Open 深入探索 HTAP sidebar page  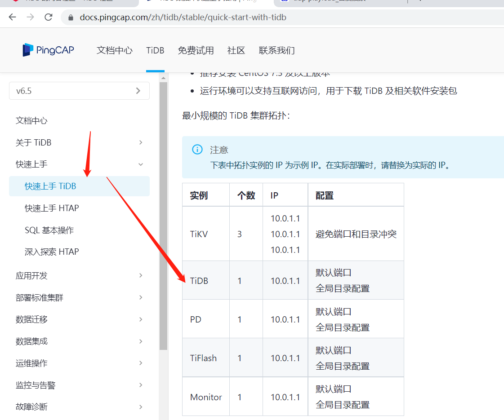[52, 252]
